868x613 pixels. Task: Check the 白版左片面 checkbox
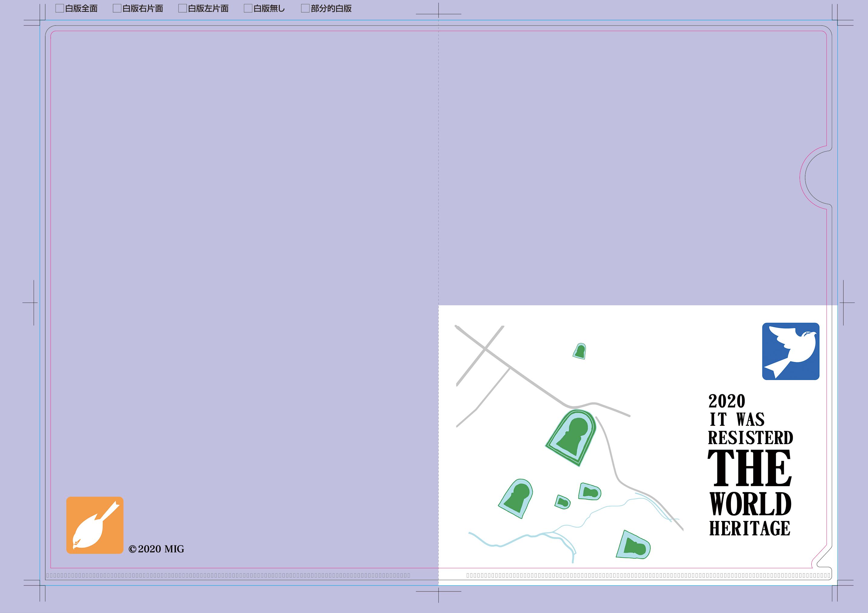183,8
